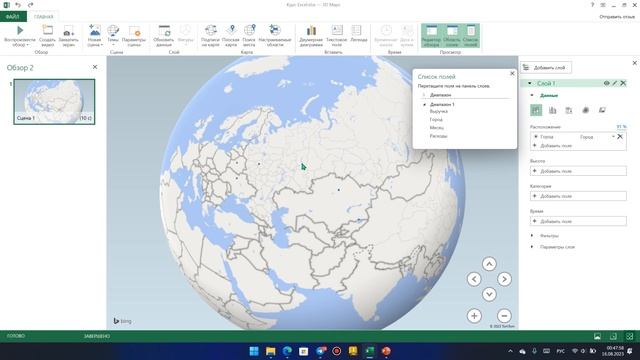The height and width of the screenshot is (360, 640).
Task: Open Help question mark icon
Action: point(592,5)
